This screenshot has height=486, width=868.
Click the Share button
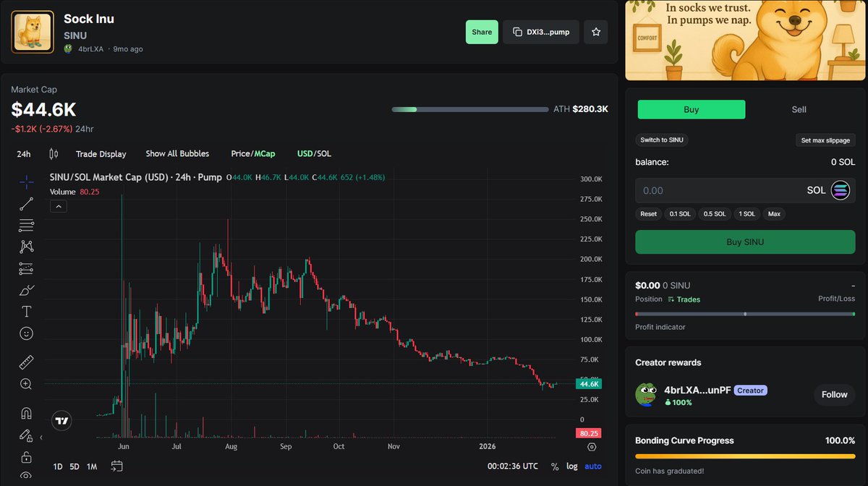(482, 32)
